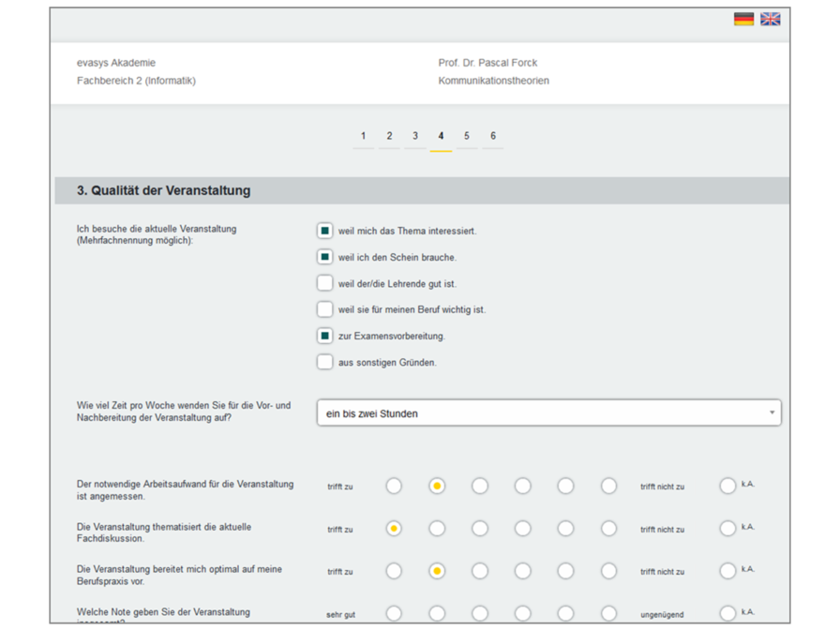840x630 pixels.
Task: Choose "ungenügend" rating for the Note question
Action: 609,614
